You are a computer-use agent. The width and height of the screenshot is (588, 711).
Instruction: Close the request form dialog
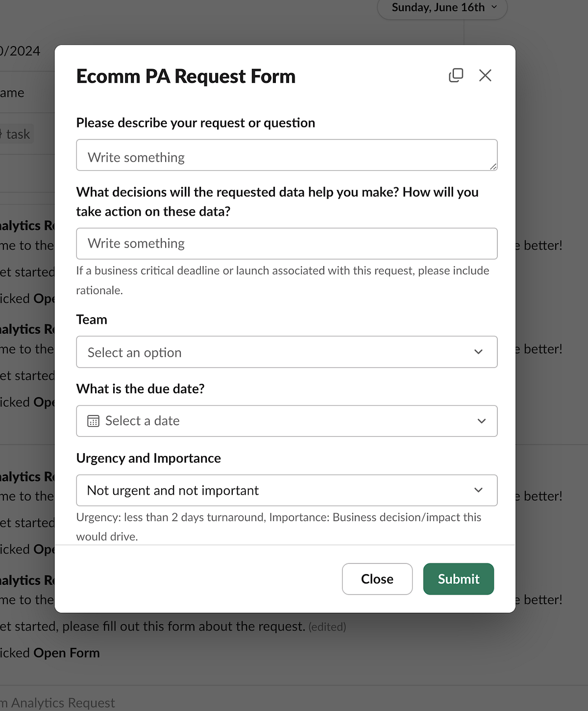377,579
